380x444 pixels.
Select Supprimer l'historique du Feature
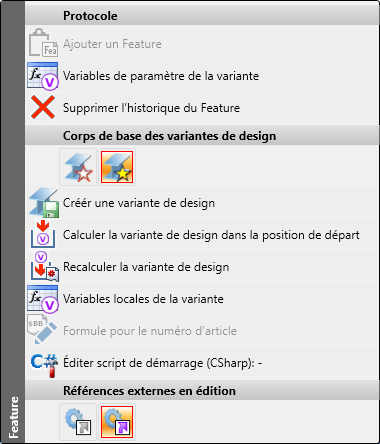coord(151,108)
